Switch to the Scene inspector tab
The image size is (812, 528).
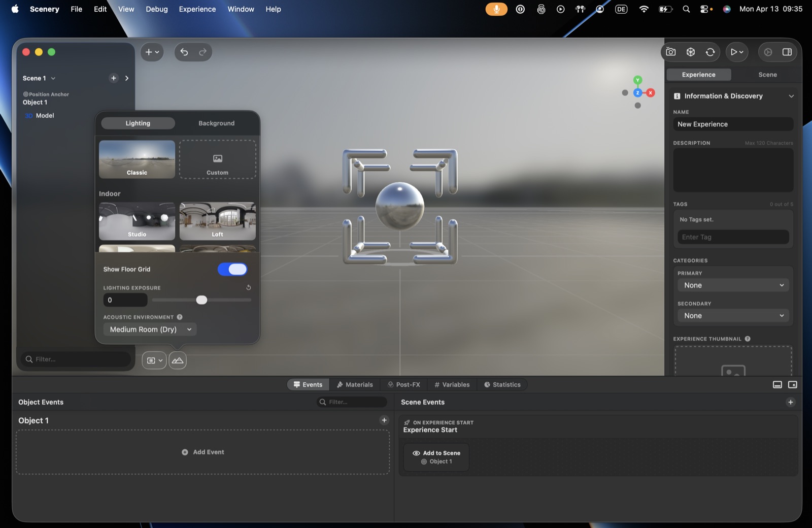(x=767, y=75)
